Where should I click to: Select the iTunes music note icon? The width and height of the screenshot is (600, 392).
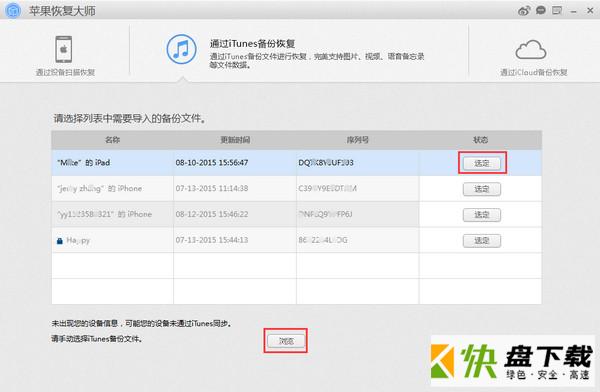181,49
